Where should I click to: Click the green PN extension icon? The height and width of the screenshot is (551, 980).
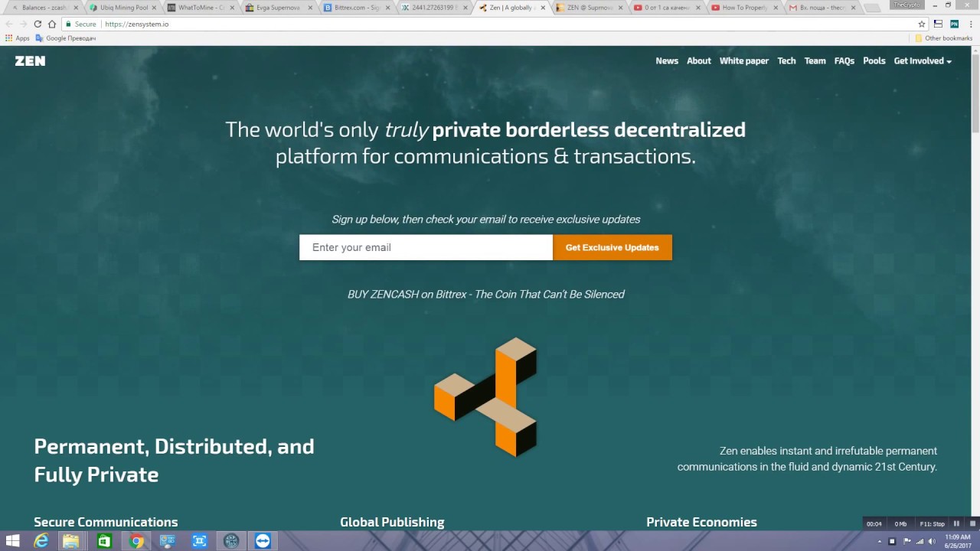pyautogui.click(x=954, y=24)
